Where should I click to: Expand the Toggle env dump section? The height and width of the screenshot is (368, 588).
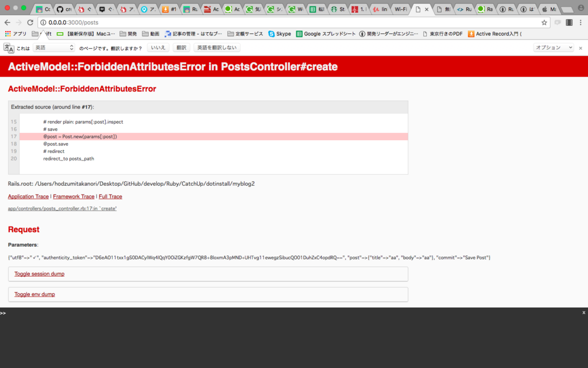click(x=34, y=294)
